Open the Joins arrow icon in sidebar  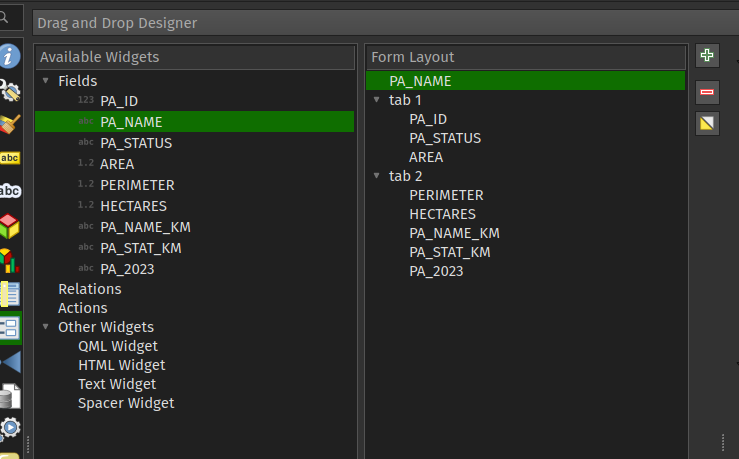(10, 362)
